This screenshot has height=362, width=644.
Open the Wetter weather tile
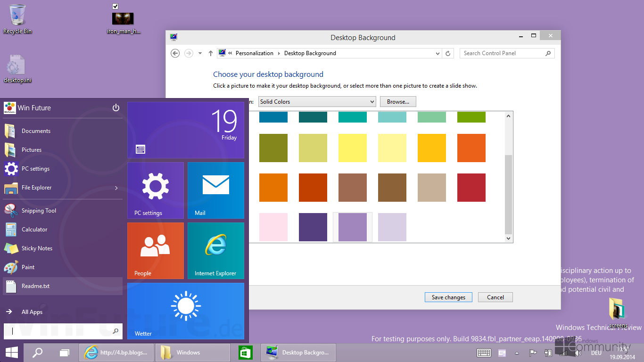[x=185, y=311]
